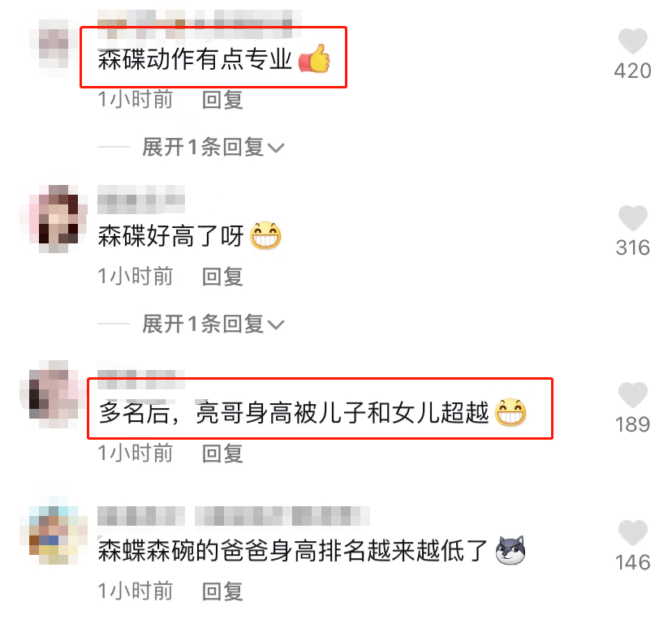Open username above '森蝶森碗的爸爸' comment
This screenshot has width=672, height=619.
click(x=234, y=516)
